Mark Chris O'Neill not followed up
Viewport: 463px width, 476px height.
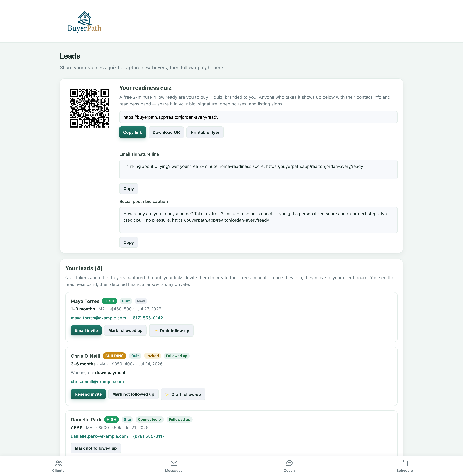coord(133,394)
